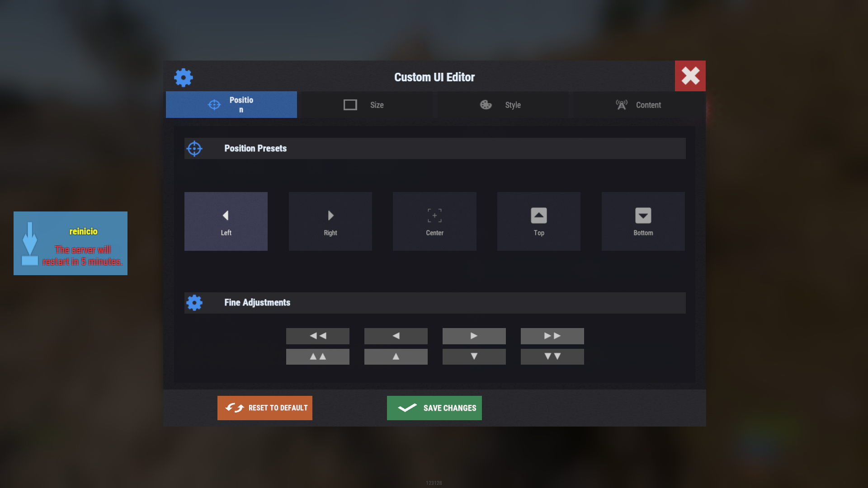Select the Center position preset
The image size is (868, 488).
coord(434,221)
